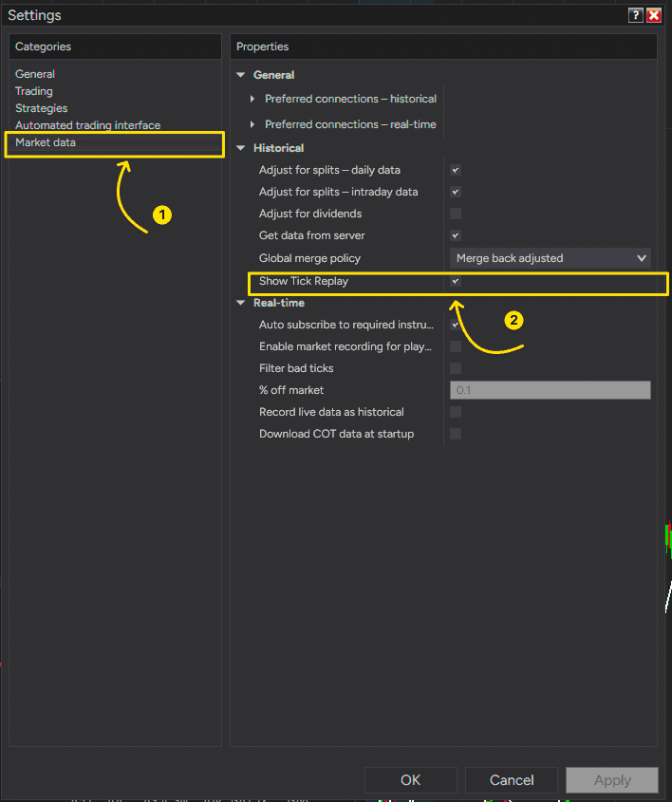The width and height of the screenshot is (672, 802).
Task: Expand Preferred connections – real-time
Action: point(252,124)
